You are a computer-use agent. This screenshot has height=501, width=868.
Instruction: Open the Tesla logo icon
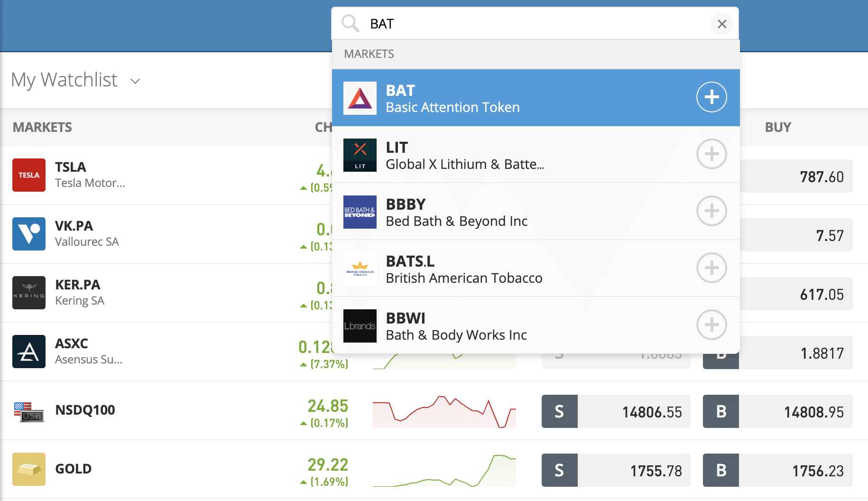point(29,175)
